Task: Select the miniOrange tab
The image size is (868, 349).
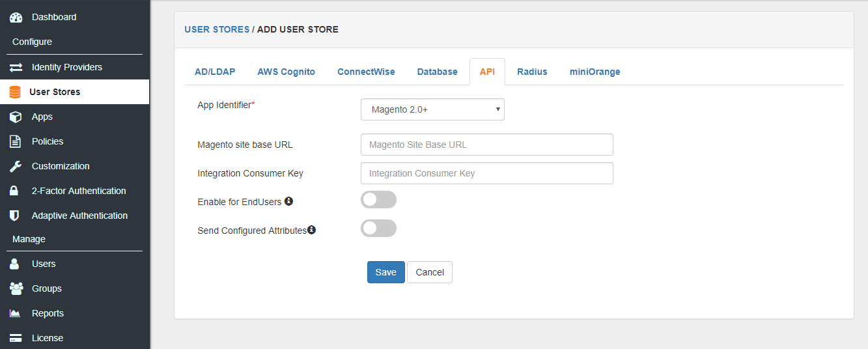Action: pos(595,72)
